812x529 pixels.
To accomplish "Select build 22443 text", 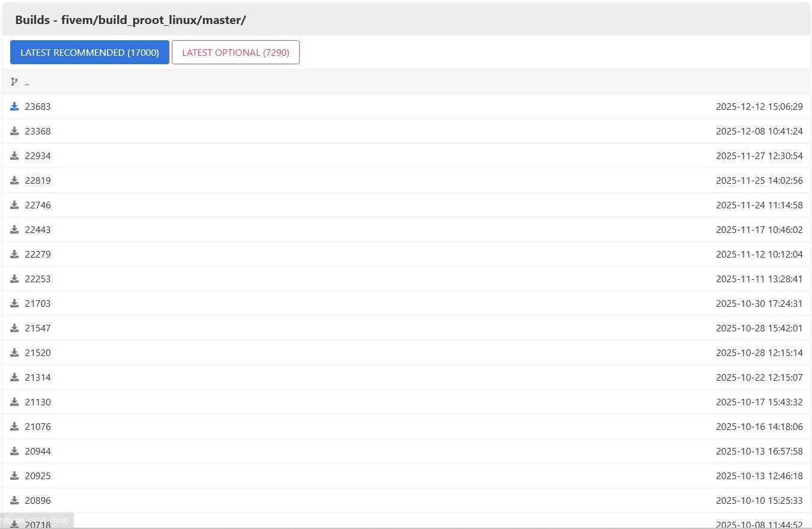I will click(38, 230).
